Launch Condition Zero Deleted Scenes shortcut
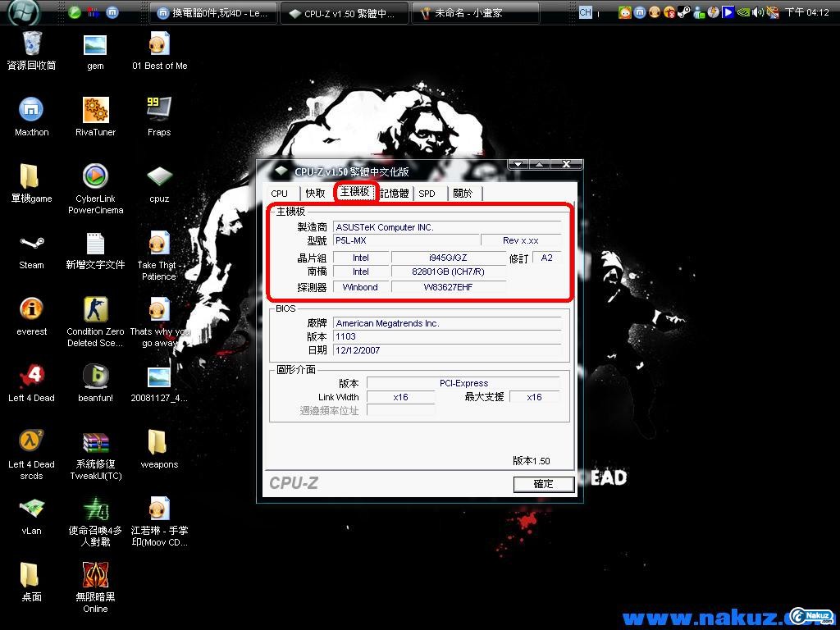The height and width of the screenshot is (630, 840). [x=95, y=310]
